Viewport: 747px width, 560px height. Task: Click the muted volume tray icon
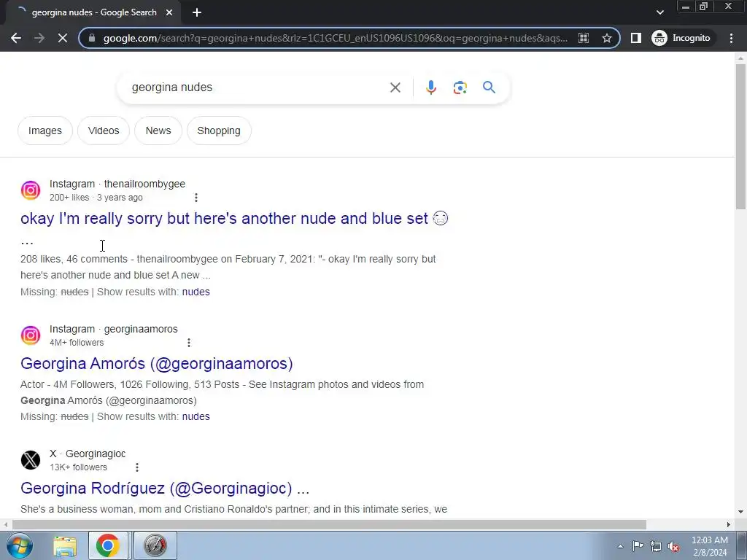point(673,546)
